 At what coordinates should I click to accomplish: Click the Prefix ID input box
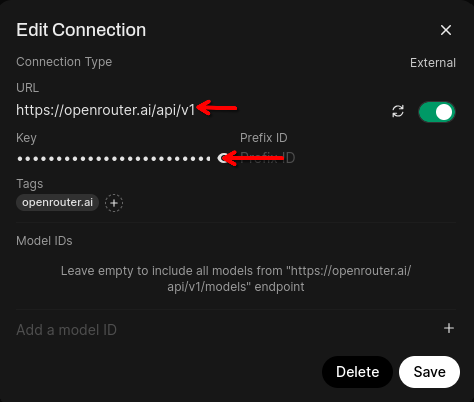pyautogui.click(x=348, y=158)
